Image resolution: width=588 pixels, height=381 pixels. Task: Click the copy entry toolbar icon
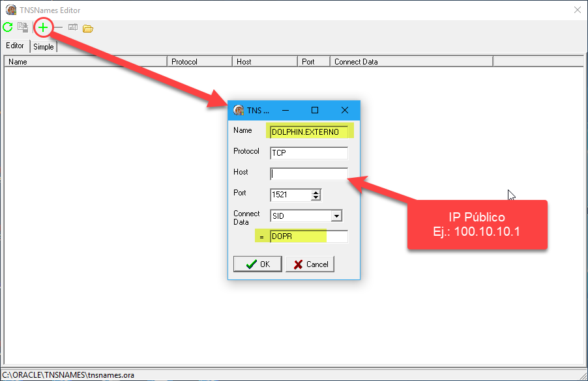23,27
